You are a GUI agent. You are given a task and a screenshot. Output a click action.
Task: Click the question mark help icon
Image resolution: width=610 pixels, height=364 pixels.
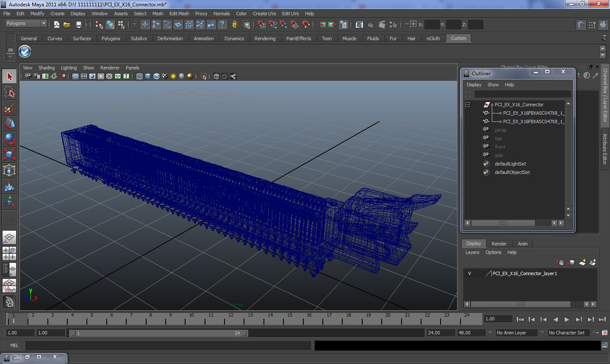[x=222, y=25]
